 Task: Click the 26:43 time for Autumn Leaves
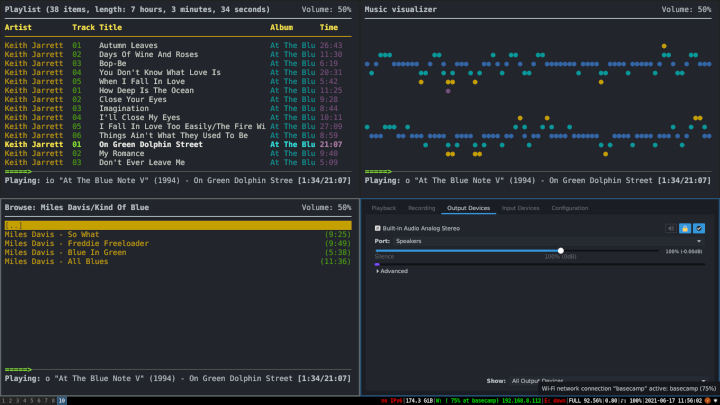point(331,45)
